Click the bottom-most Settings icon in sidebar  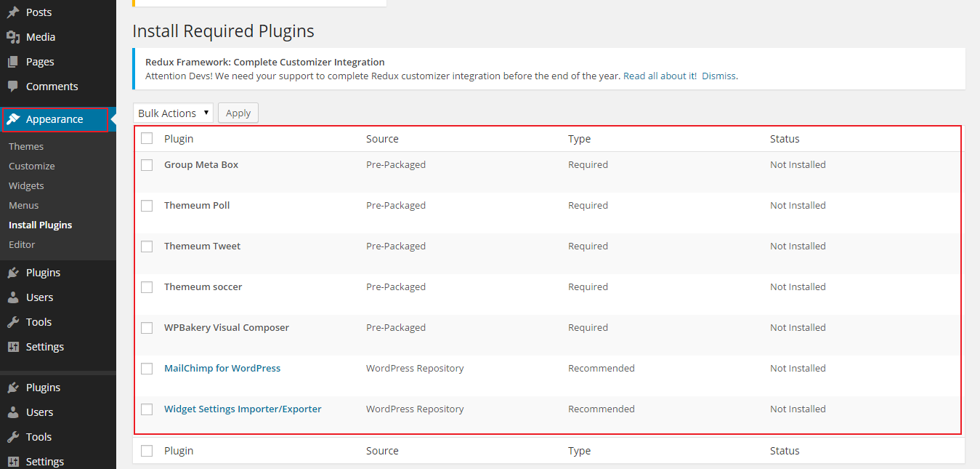pos(13,462)
